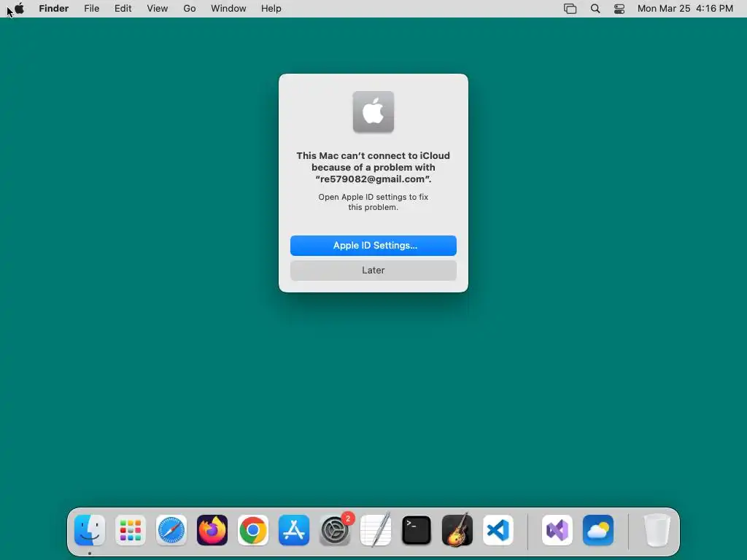Click the Stage Manager icon in menu bar
The height and width of the screenshot is (560, 747).
[570, 9]
